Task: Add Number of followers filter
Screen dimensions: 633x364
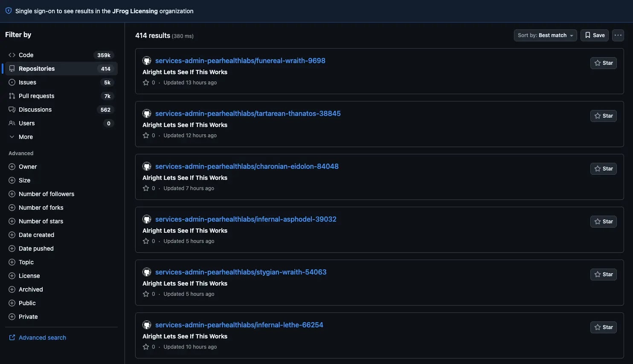Action: click(x=61, y=194)
